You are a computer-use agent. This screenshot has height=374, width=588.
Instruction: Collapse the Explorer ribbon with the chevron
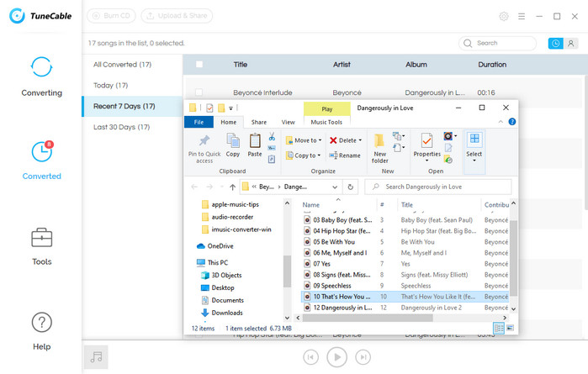pyautogui.click(x=501, y=122)
